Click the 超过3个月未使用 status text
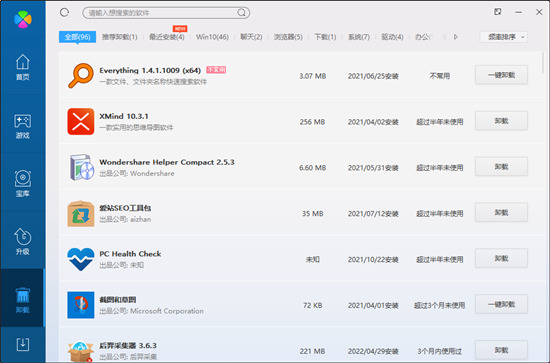Viewport: 550px width, 363px height. [x=440, y=305]
